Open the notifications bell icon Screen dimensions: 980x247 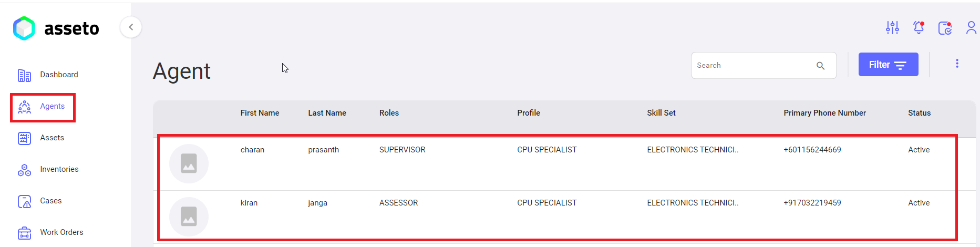[x=919, y=28]
